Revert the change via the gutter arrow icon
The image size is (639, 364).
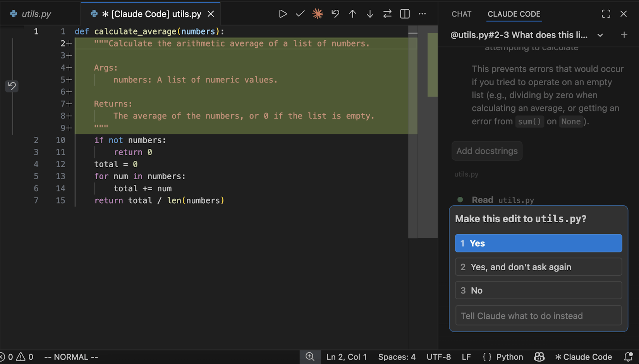(x=12, y=86)
